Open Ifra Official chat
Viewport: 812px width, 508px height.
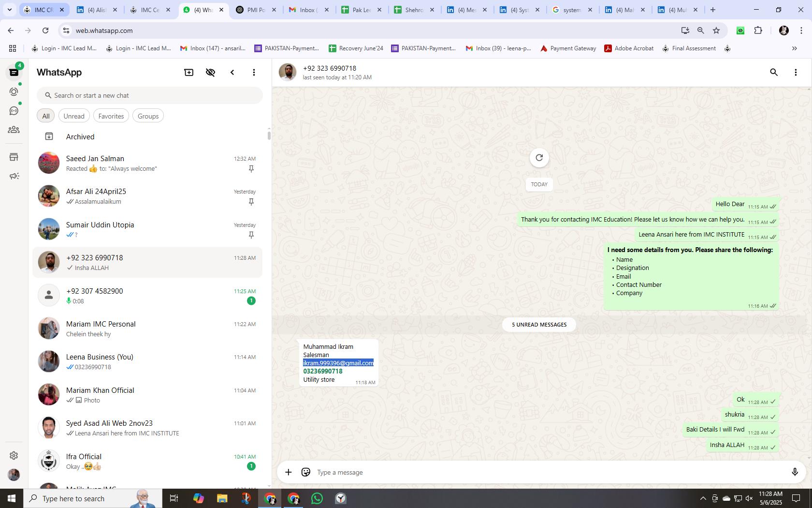click(x=147, y=461)
